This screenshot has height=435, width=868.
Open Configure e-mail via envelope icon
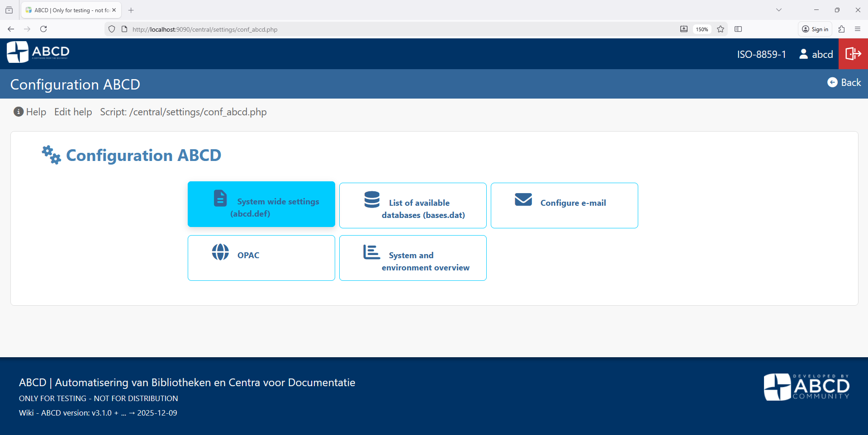pyautogui.click(x=523, y=199)
